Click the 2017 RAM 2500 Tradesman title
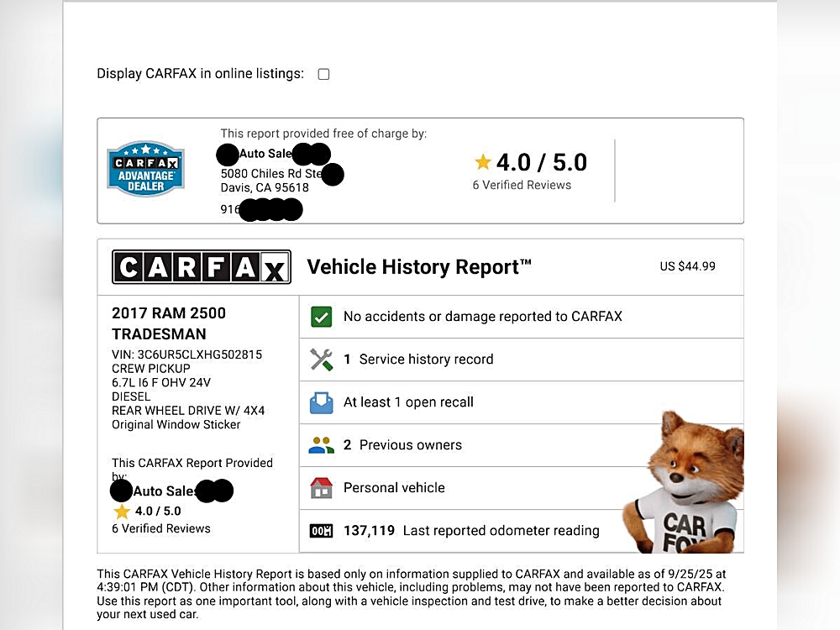This screenshot has width=840, height=630. click(169, 323)
